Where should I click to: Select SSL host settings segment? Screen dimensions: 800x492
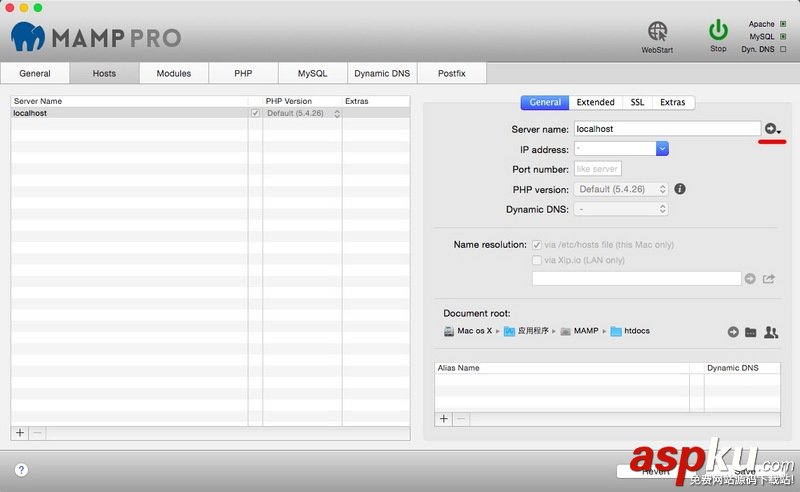[637, 102]
